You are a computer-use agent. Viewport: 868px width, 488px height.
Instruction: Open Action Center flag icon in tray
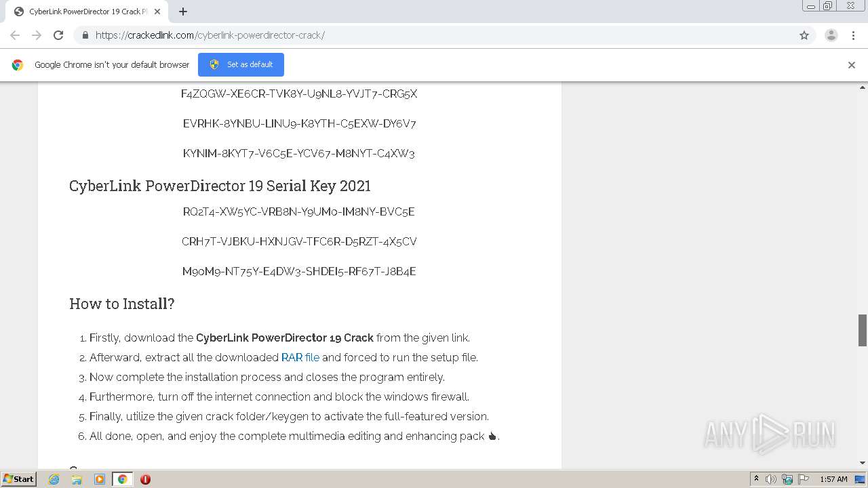pos(802,479)
